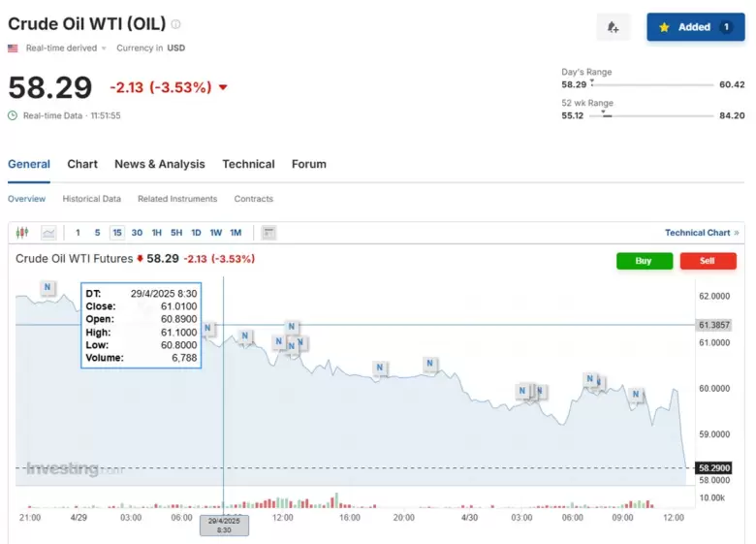This screenshot has height=544, width=756.
Task: Click the 52 wk Range slider marker
Action: [604, 113]
